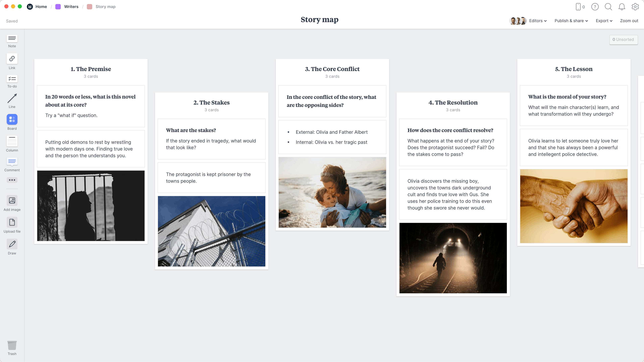Click the Search icon in toolbar
The image size is (644, 362).
[608, 7]
